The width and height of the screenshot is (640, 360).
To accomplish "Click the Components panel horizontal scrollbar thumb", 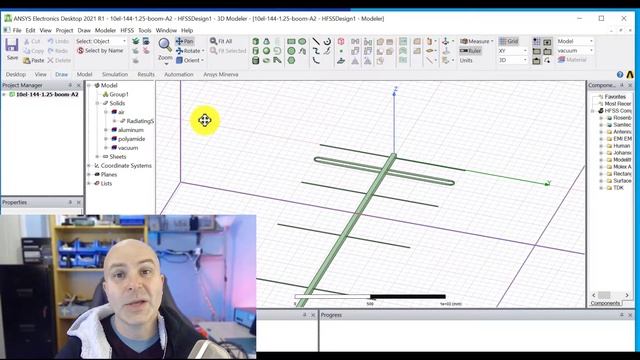I will coord(604,295).
